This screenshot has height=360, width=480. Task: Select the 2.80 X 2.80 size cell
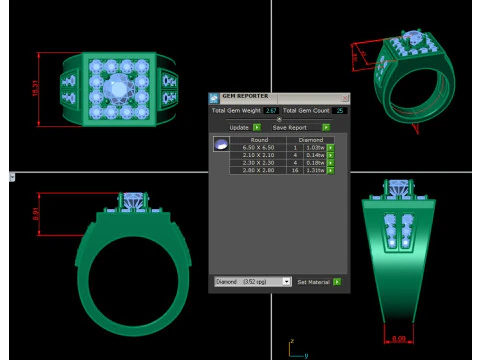click(258, 171)
